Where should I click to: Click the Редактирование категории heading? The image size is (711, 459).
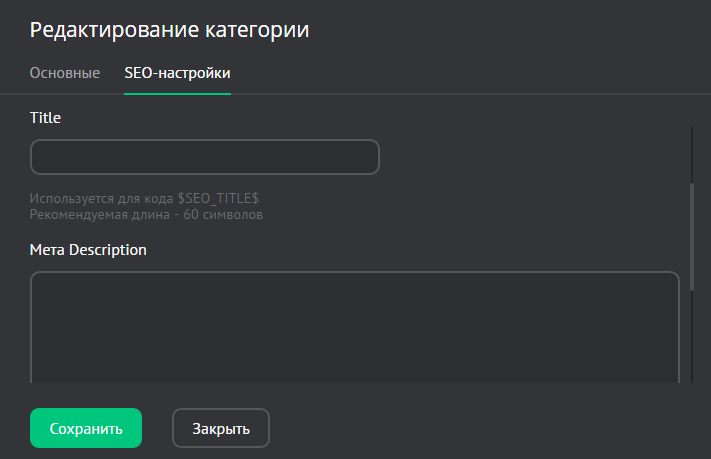[x=169, y=30]
